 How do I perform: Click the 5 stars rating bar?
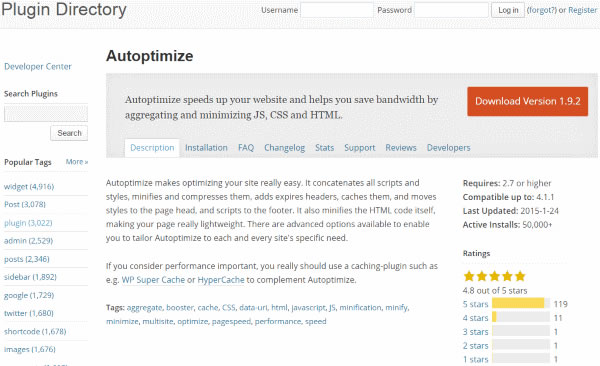tap(521, 304)
